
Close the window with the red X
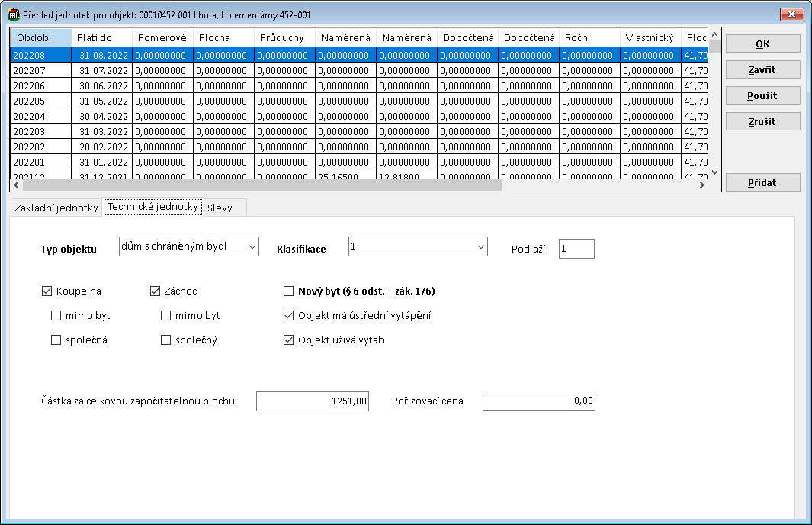793,14
